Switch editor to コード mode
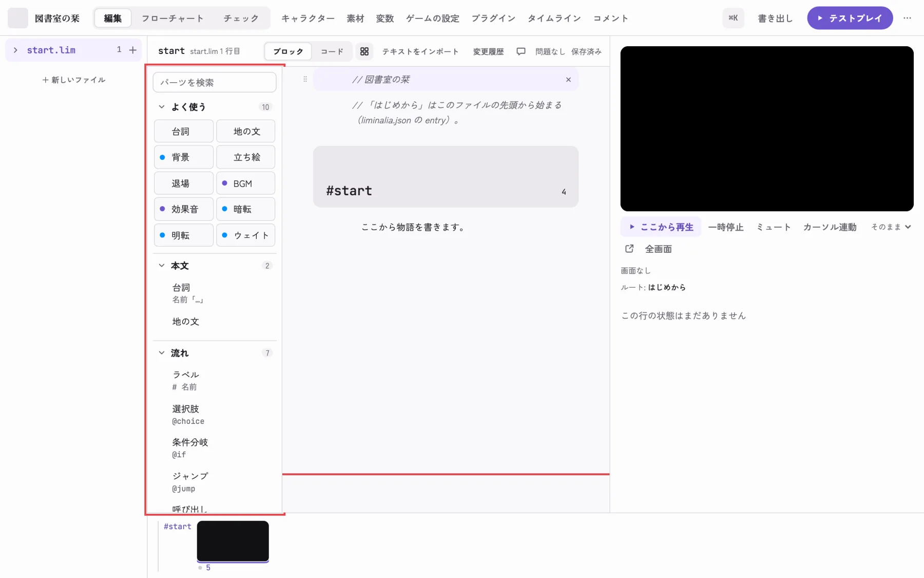Image resolution: width=924 pixels, height=578 pixels. pos(332,51)
